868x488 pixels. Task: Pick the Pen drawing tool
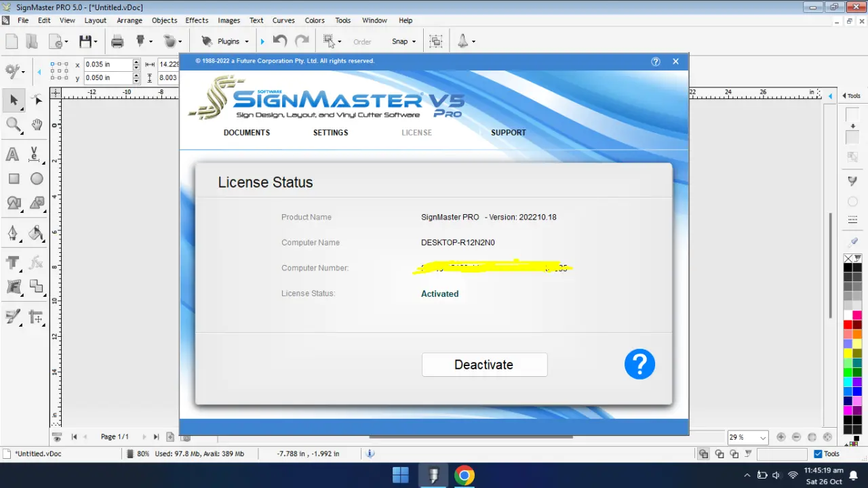pos(13,234)
